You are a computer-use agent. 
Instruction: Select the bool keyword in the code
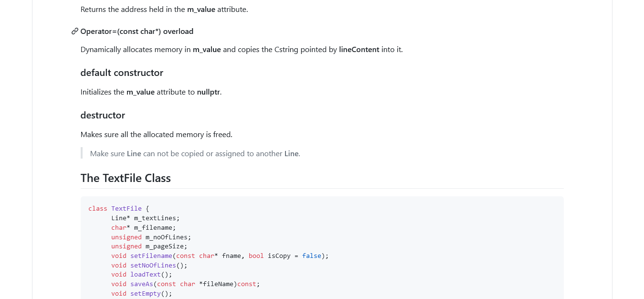click(x=256, y=256)
